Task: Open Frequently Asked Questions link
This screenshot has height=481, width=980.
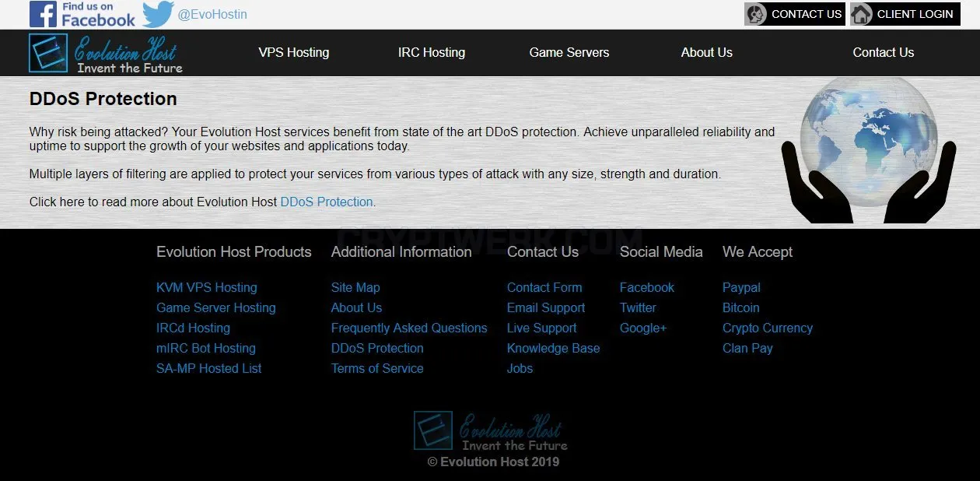Action: coord(409,328)
